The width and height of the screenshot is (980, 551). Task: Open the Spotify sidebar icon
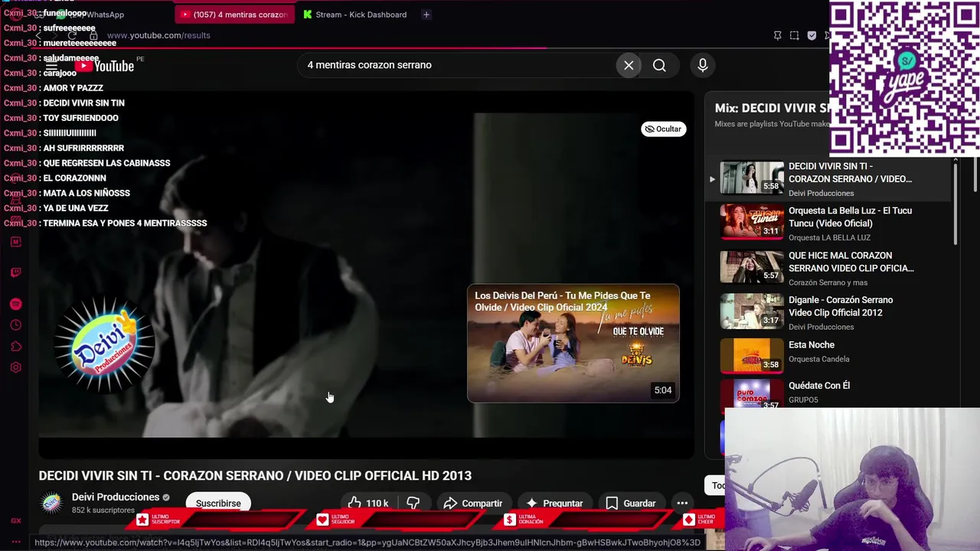pyautogui.click(x=15, y=304)
